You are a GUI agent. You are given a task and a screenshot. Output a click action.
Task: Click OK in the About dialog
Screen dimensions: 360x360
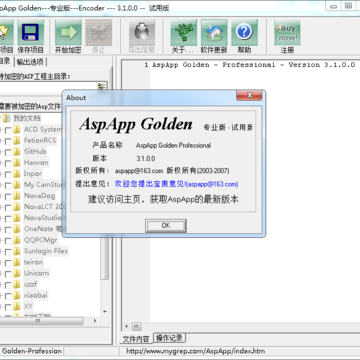click(166, 226)
